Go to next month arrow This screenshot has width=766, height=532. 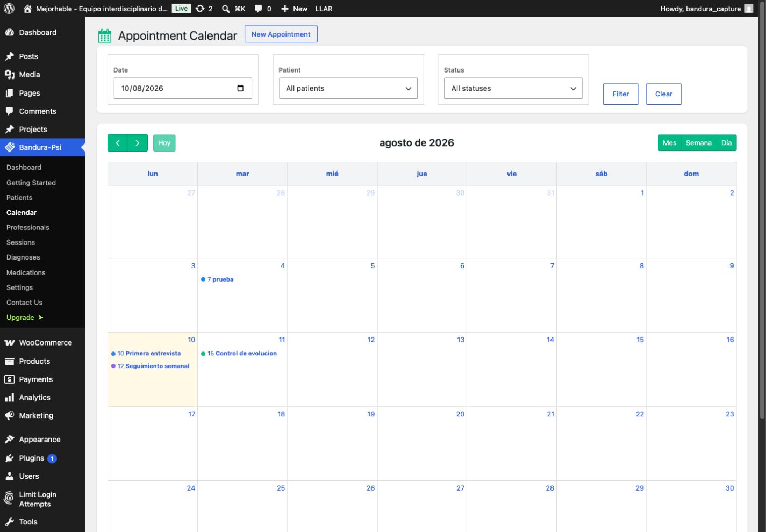(138, 143)
